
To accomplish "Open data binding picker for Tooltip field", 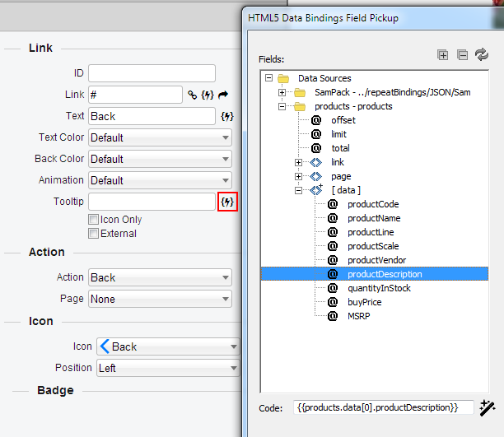I will tap(227, 202).
